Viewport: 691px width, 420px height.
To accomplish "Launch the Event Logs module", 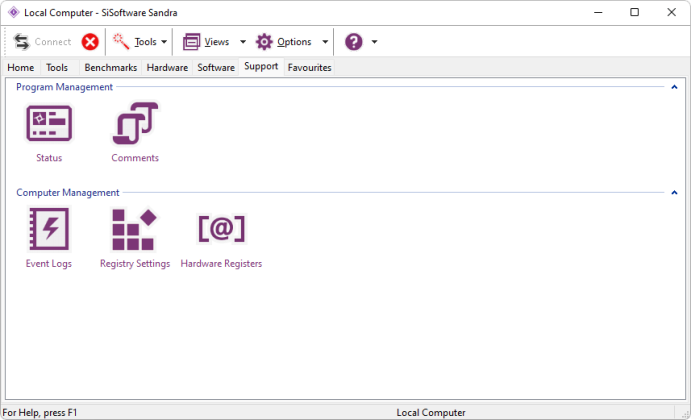I will pos(49,229).
